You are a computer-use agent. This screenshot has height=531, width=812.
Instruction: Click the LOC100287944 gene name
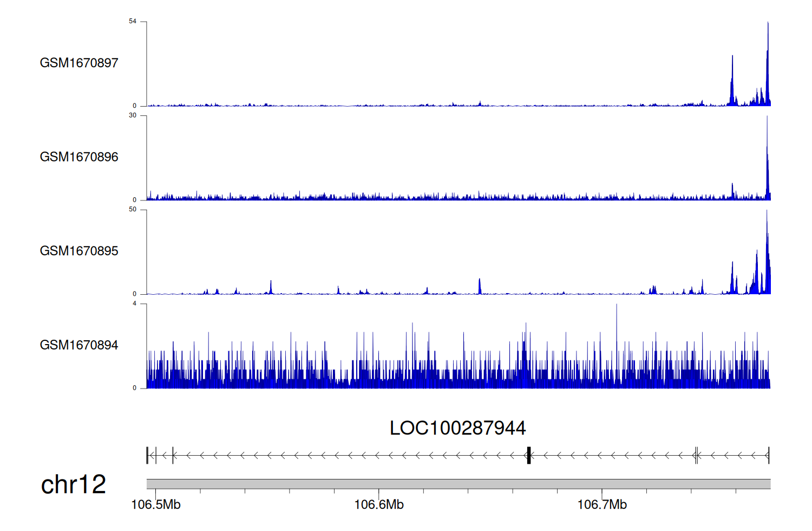point(457,428)
